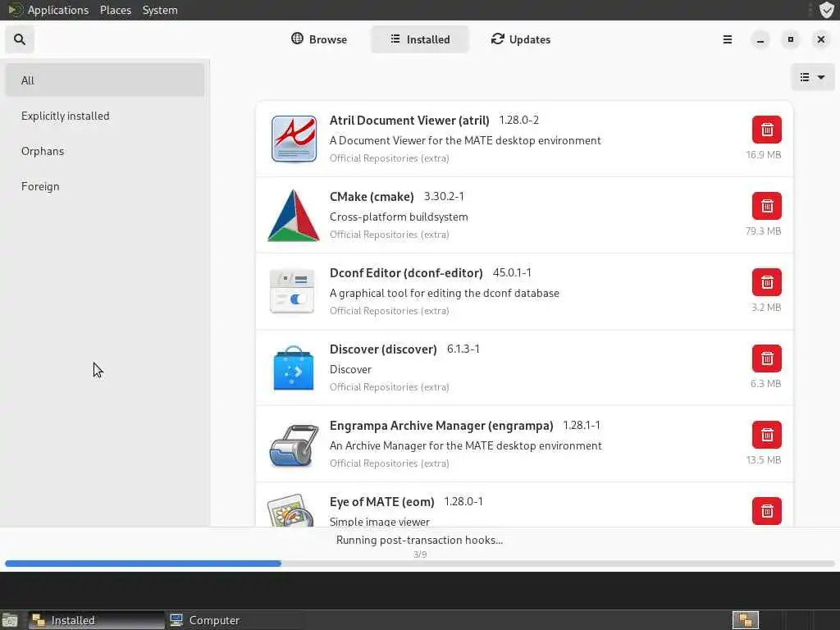The image size is (840, 630).
Task: Open the Applications menu
Action: point(58,10)
